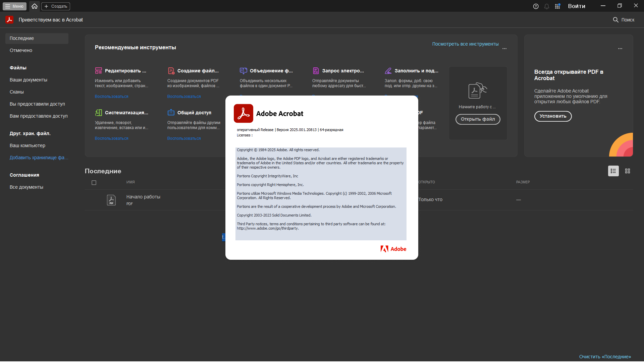
Task: Click Посмотреть все инструменты link
Action: (465, 44)
